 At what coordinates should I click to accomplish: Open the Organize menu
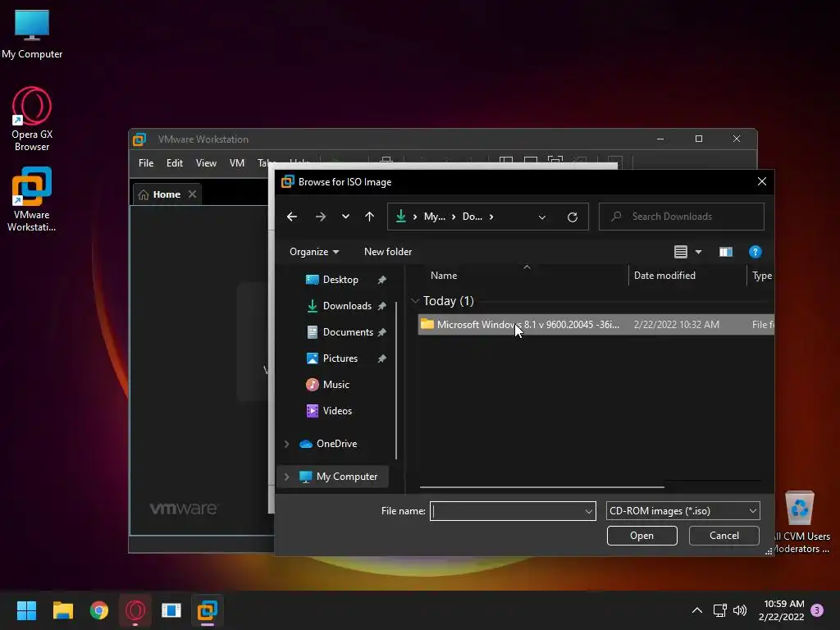pyautogui.click(x=314, y=252)
